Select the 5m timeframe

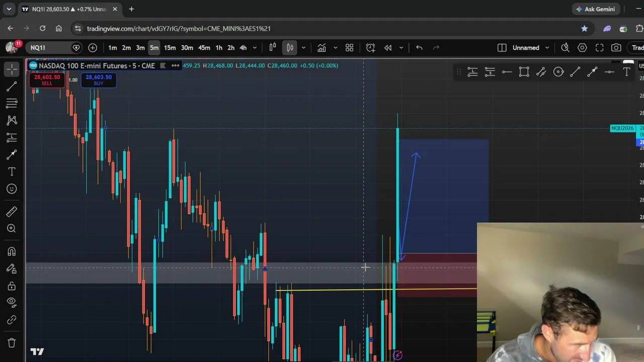click(154, 48)
